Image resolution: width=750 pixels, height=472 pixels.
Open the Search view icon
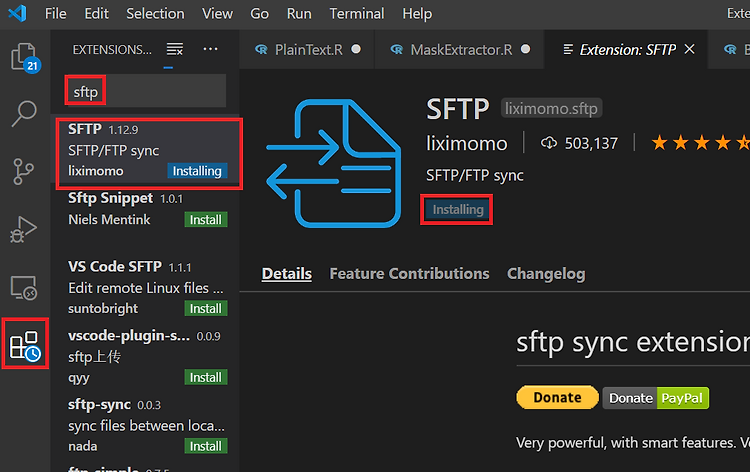pos(24,114)
